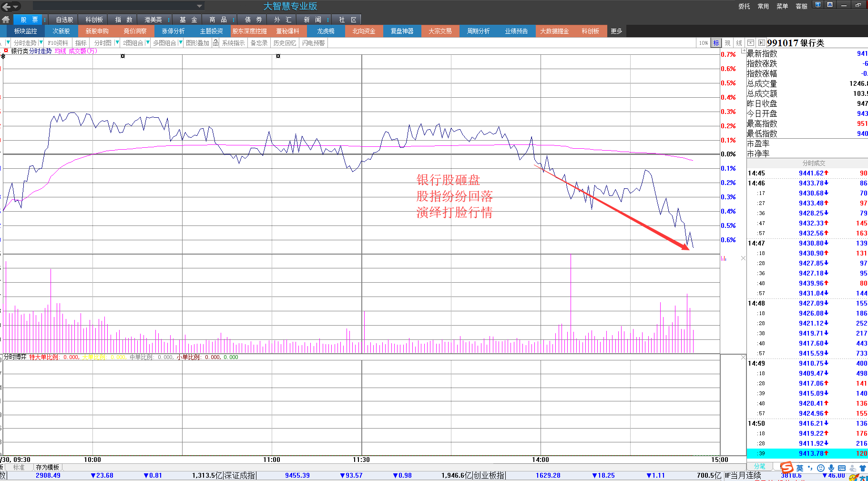This screenshot has height=481, width=868.
Task: Open the 涨停分析 button
Action: click(173, 31)
